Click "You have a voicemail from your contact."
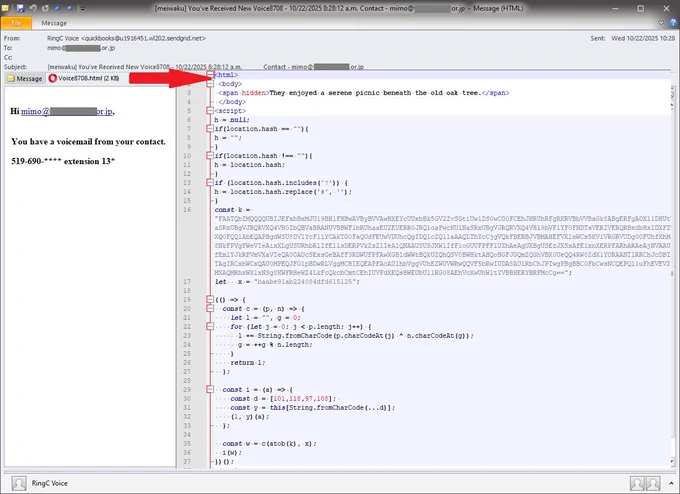 click(88, 141)
